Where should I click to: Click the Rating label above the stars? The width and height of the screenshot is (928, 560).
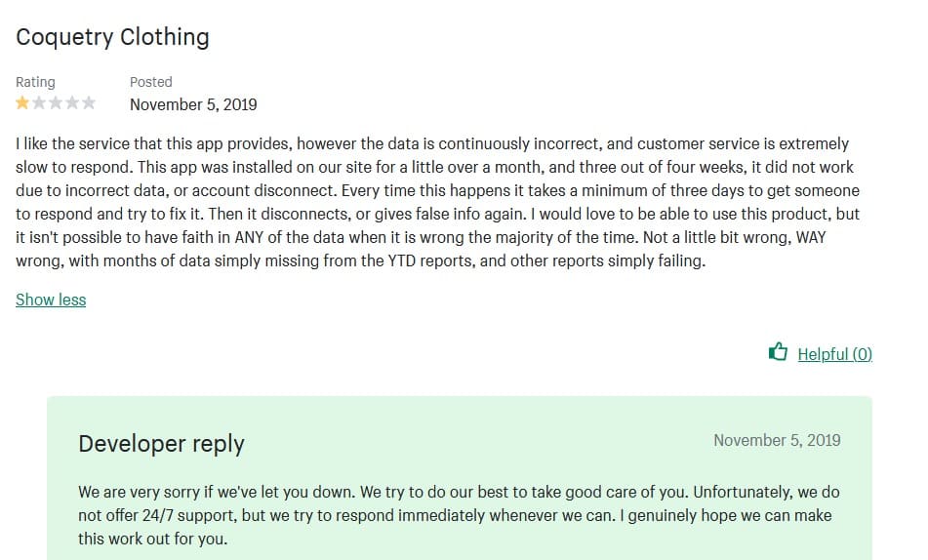click(35, 82)
